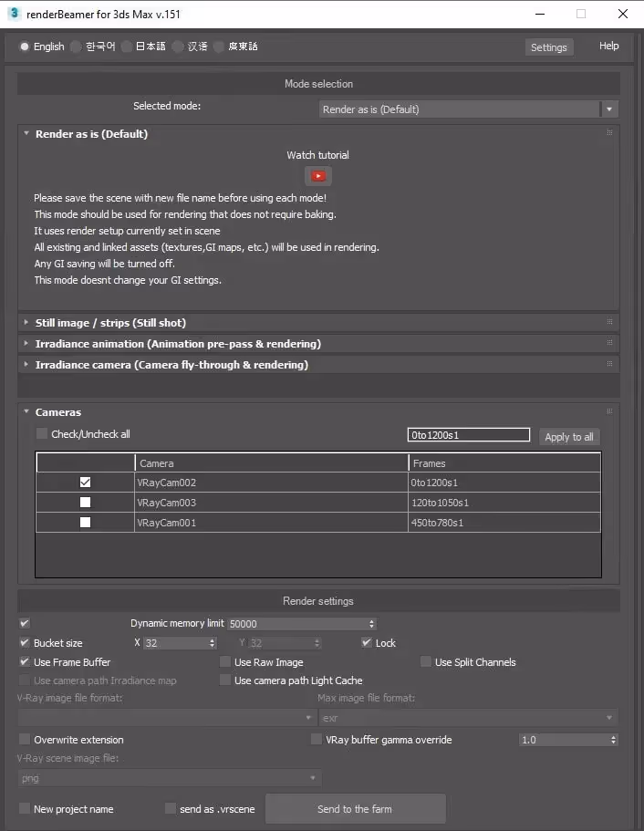
Task: Click the Frames column header
Action: pos(504,462)
